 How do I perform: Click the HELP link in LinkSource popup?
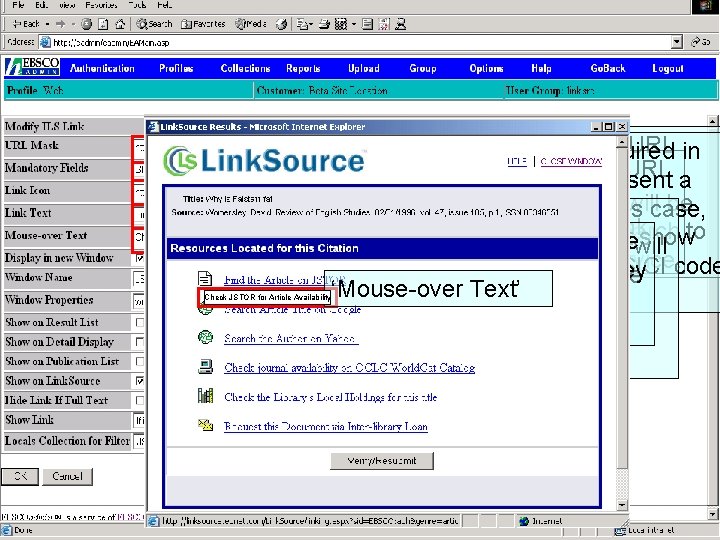coord(517,161)
